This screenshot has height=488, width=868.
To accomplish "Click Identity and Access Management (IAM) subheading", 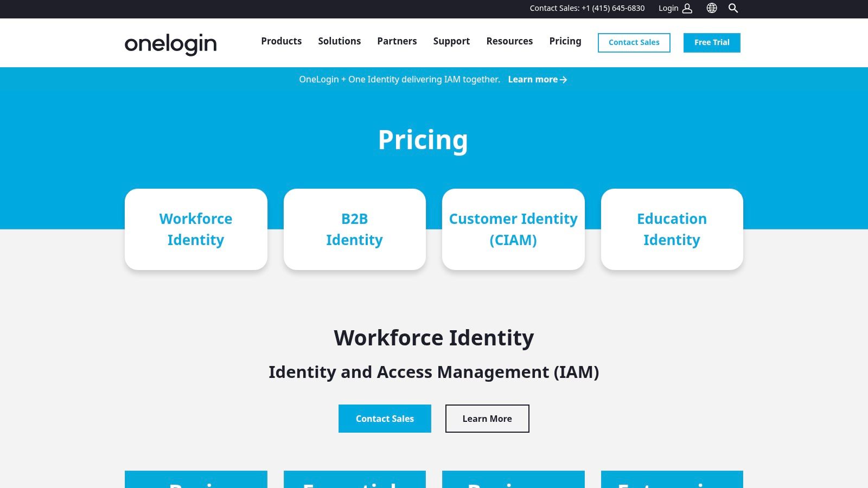I will pyautogui.click(x=434, y=373).
